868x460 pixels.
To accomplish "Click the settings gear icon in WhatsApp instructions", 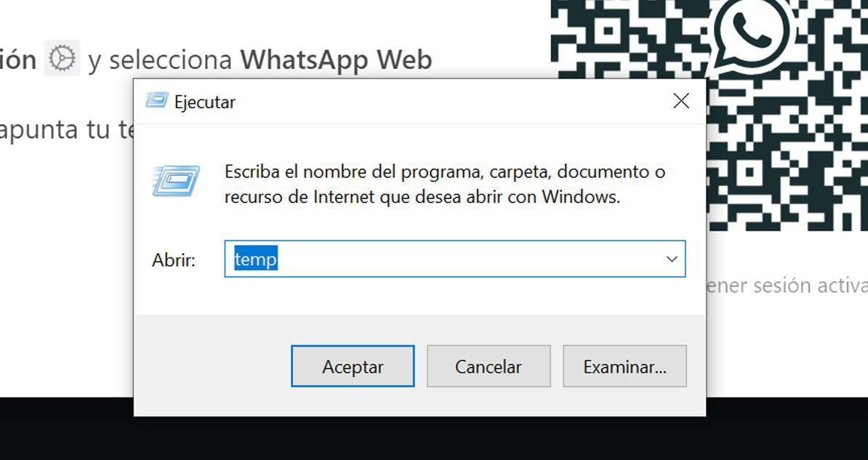I will tap(62, 58).
